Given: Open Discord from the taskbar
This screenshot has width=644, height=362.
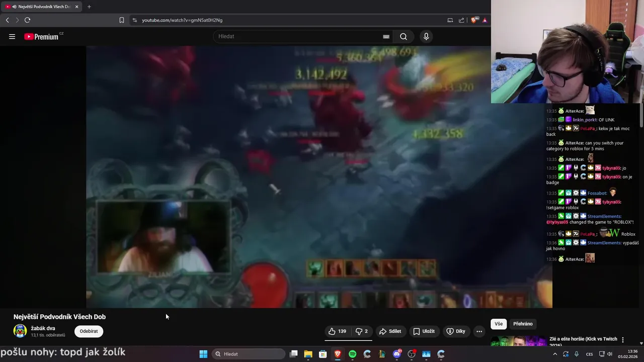Looking at the screenshot, I should coord(397,354).
